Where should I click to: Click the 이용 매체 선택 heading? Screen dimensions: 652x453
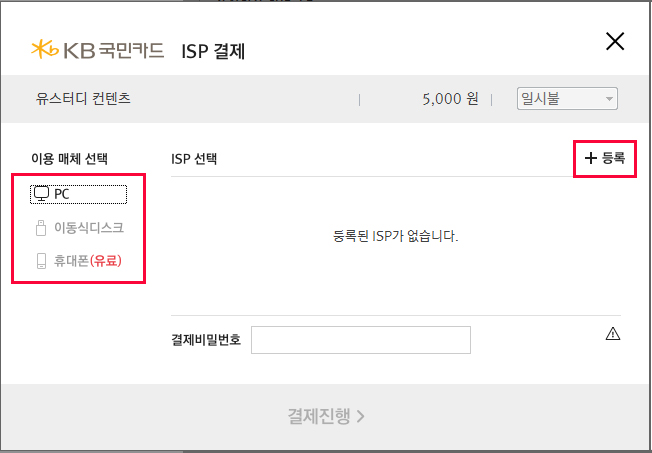(x=70, y=158)
